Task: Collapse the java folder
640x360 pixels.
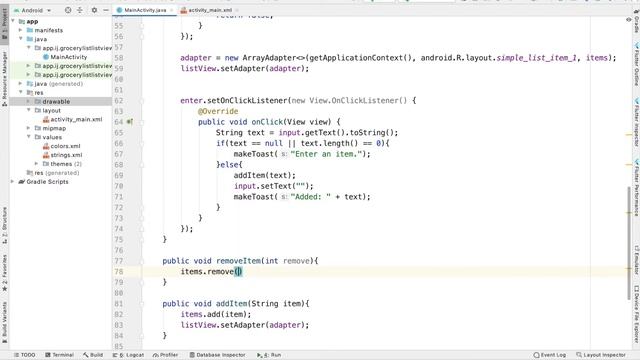Action: click(20, 39)
